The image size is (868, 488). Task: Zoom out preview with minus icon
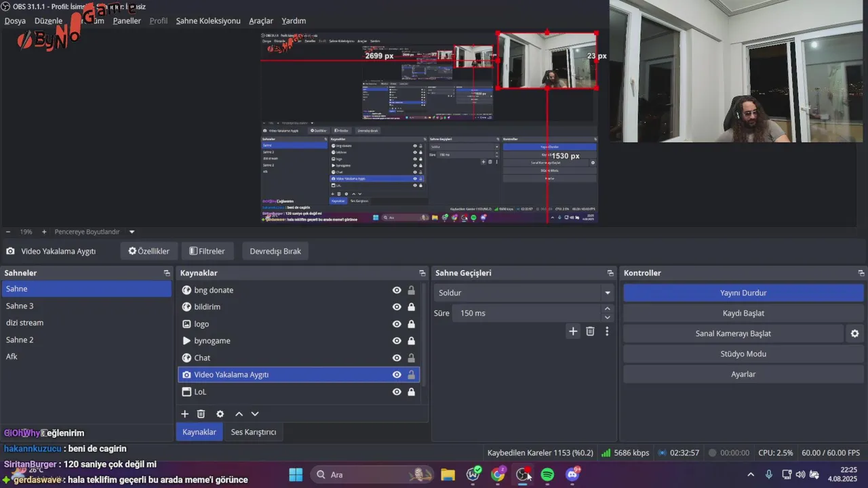(x=8, y=232)
